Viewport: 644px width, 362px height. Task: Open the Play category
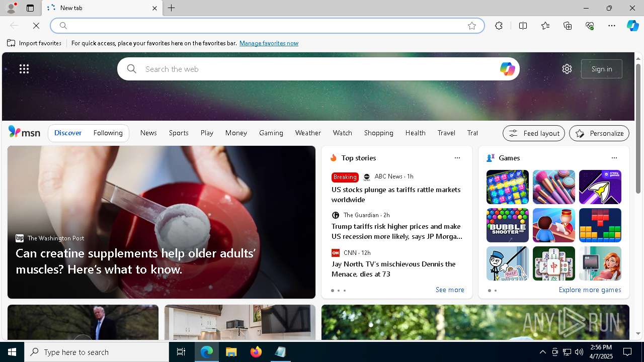(x=207, y=133)
